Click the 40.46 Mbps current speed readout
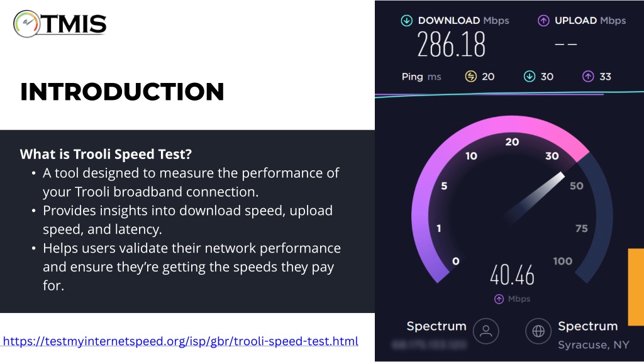Image resolution: width=644 pixels, height=362 pixels. pos(512,275)
